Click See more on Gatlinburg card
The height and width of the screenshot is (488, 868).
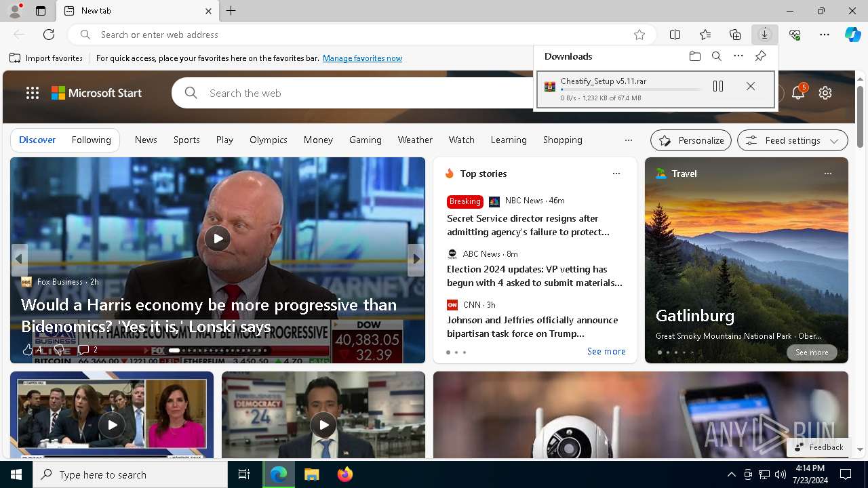(x=812, y=352)
